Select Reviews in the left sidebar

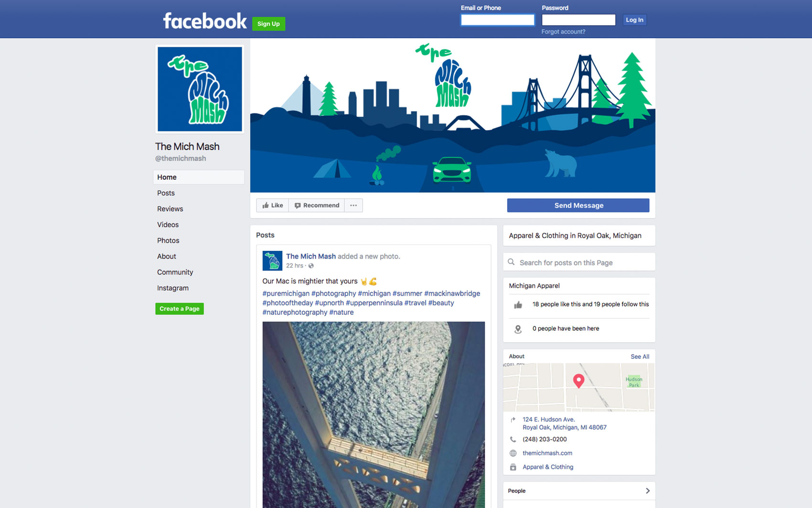[170, 209]
